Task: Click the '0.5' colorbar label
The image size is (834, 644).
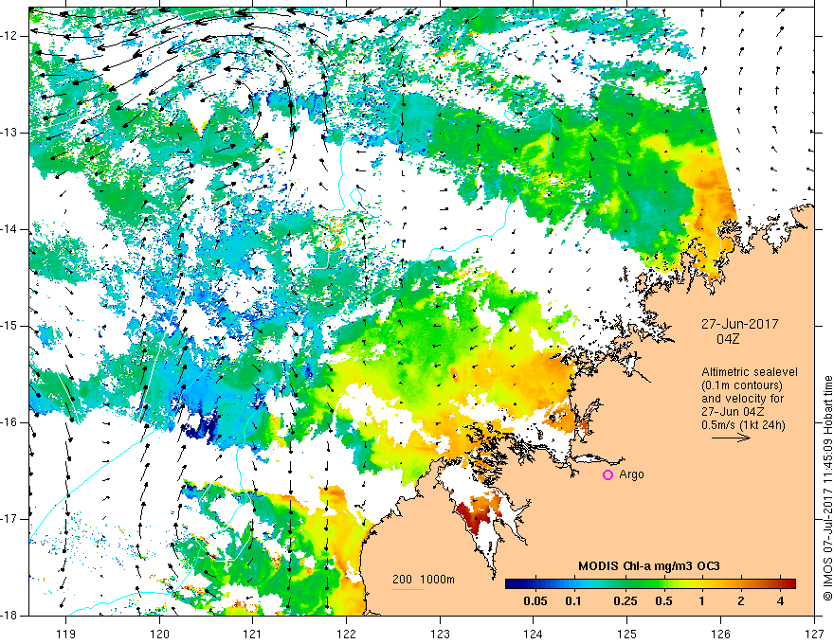Action: tap(663, 601)
